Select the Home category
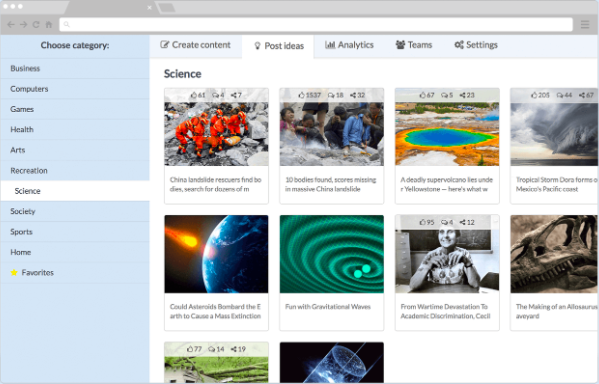This screenshot has height=384, width=599. pyautogui.click(x=75, y=252)
